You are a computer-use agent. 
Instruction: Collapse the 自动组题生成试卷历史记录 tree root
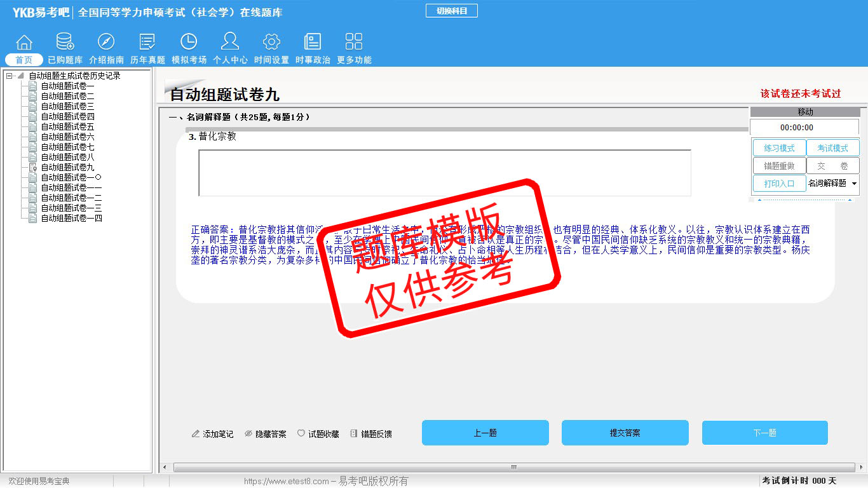9,76
